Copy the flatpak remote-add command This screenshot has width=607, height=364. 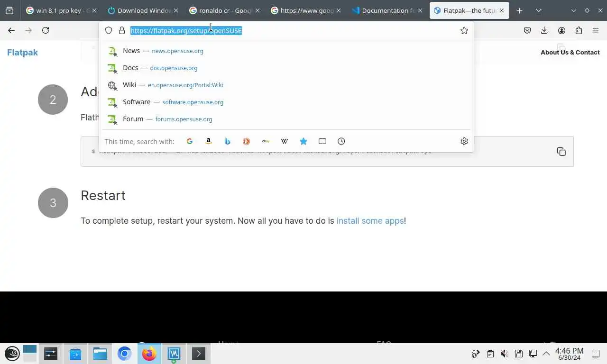click(x=561, y=152)
